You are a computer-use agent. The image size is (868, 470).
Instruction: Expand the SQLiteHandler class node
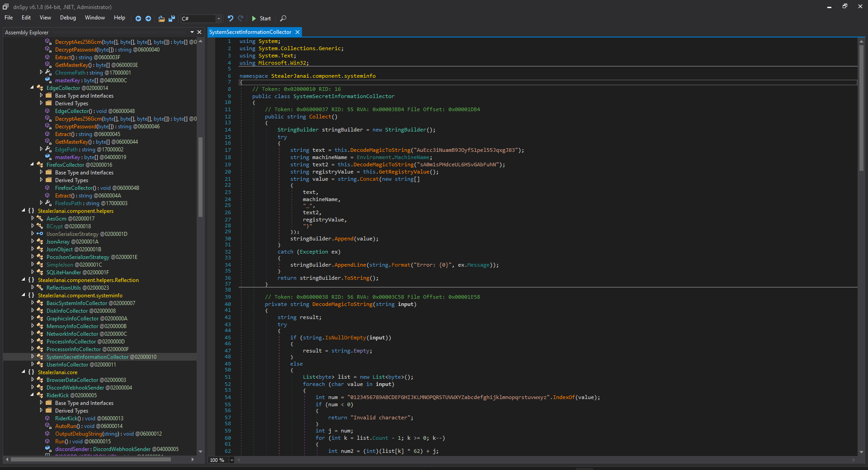point(32,272)
